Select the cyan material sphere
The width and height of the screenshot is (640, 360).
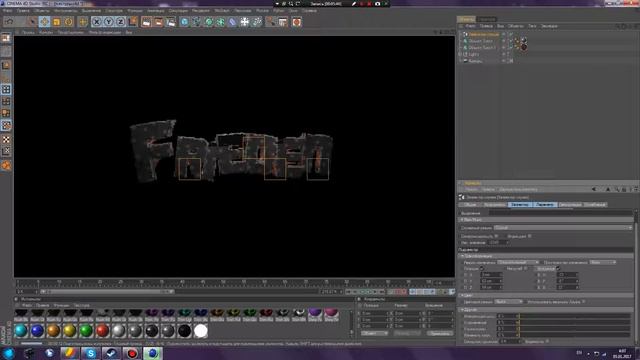[21, 331]
